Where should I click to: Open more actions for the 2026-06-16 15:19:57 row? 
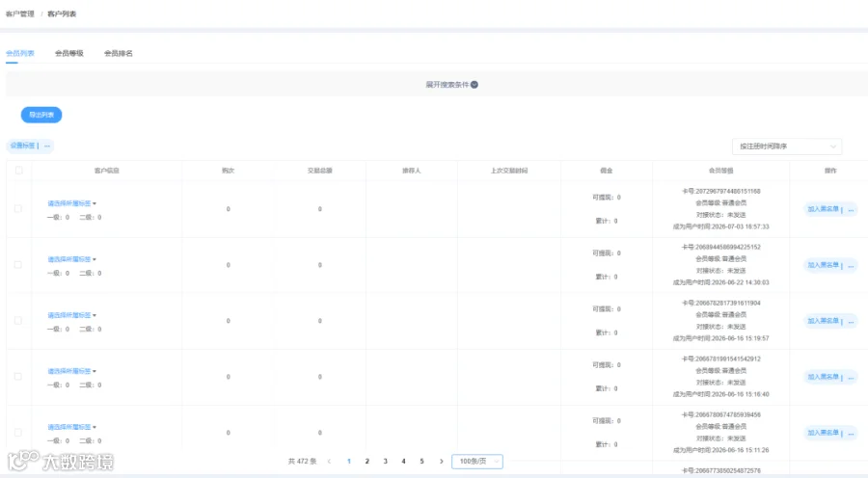pyautogui.click(x=851, y=322)
